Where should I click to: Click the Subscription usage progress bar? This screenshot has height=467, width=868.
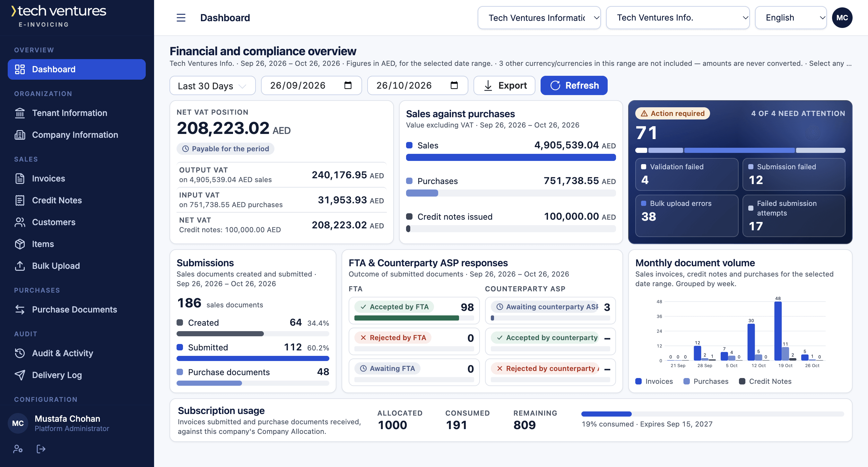coord(712,414)
